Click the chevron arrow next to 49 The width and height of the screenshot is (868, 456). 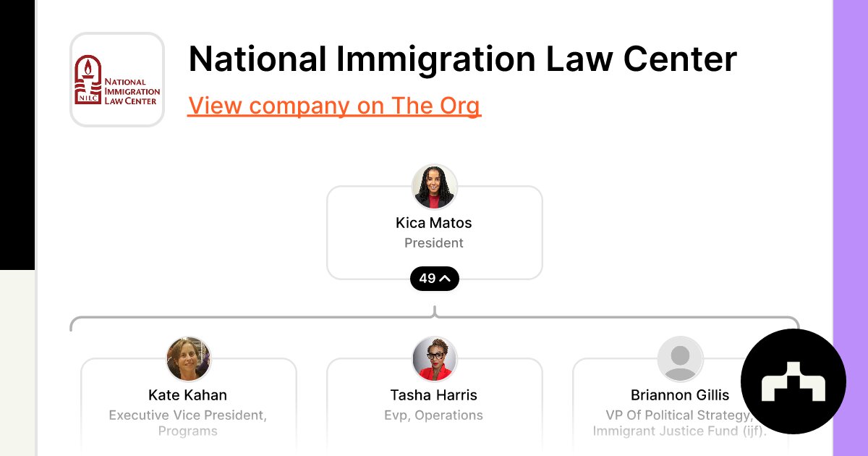[446, 279]
